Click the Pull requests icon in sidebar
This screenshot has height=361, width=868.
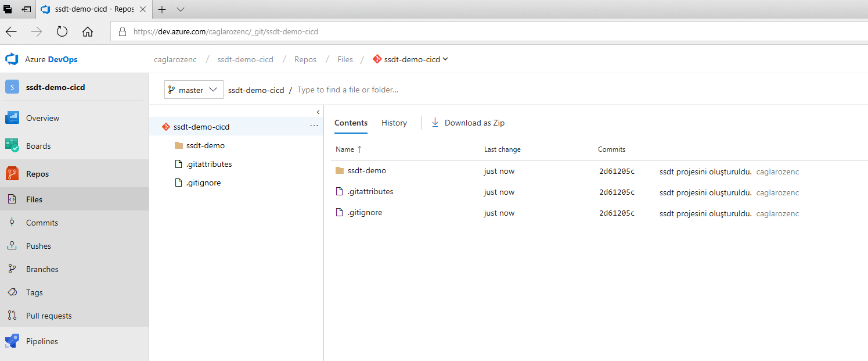click(12, 316)
